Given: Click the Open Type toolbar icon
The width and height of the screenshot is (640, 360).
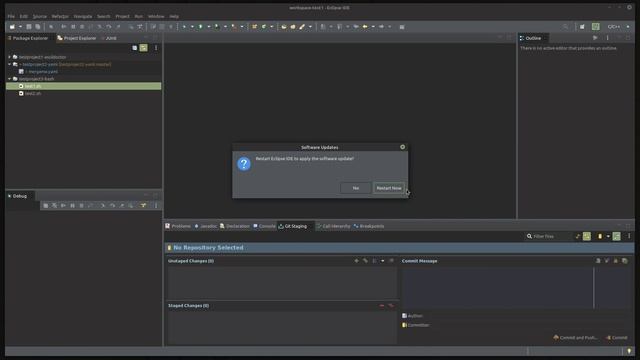Looking at the screenshot, I should pos(284,27).
